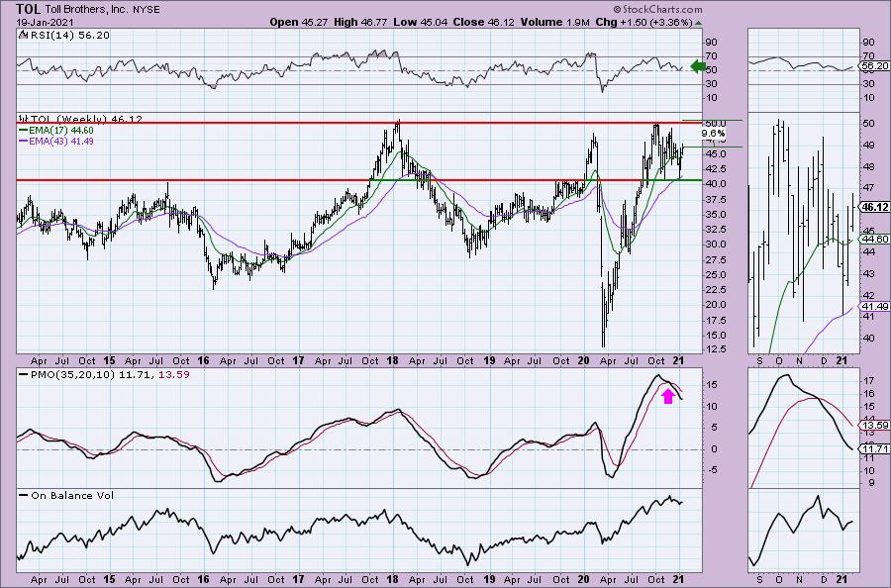
Task: Click the TOL ticker symbol in header
Action: point(29,9)
